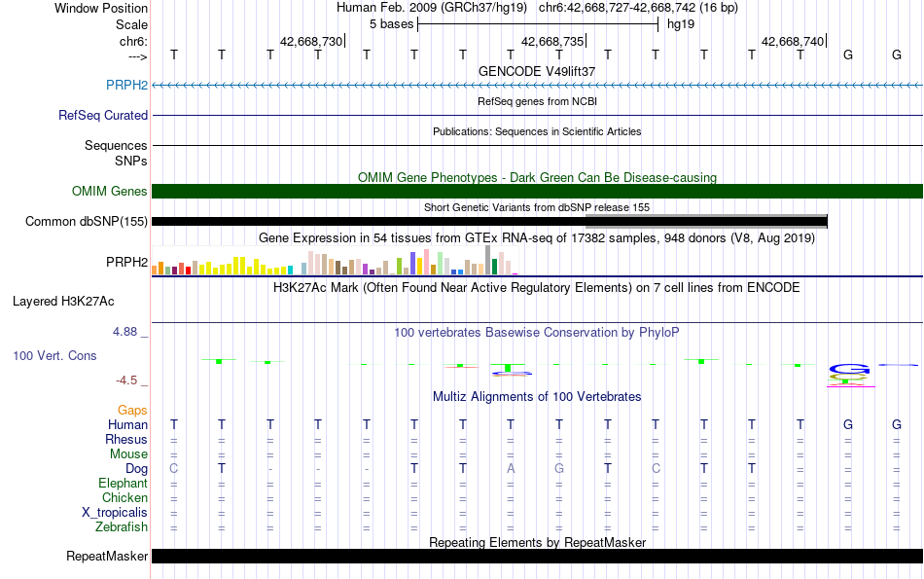This screenshot has height=579, width=924.
Task: Click the GTEx PRPH2 expression bar chart
Action: [335, 260]
